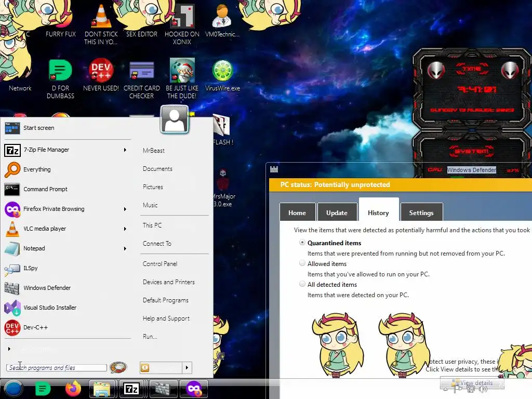
Task: Click the Start menu search magnifier icon
Action: pyautogui.click(x=118, y=367)
